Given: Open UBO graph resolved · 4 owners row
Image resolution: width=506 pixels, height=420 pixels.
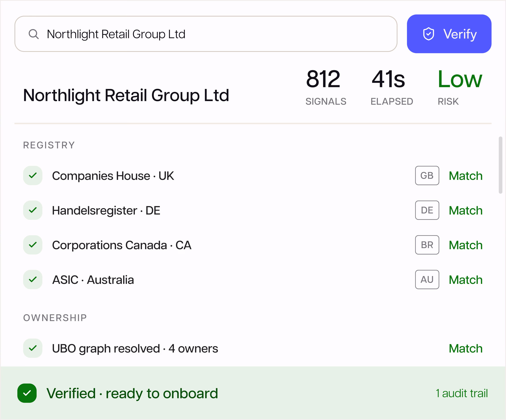Looking at the screenshot, I should coord(253,348).
